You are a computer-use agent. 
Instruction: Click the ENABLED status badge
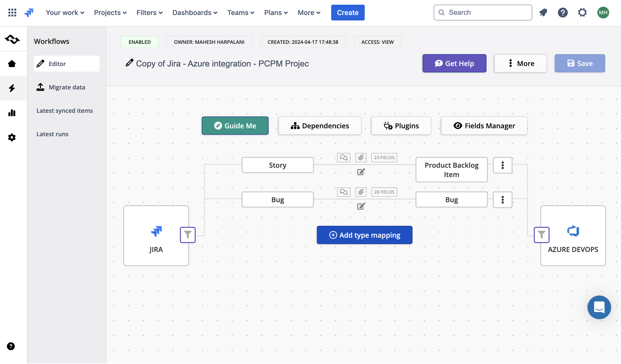pos(139,42)
